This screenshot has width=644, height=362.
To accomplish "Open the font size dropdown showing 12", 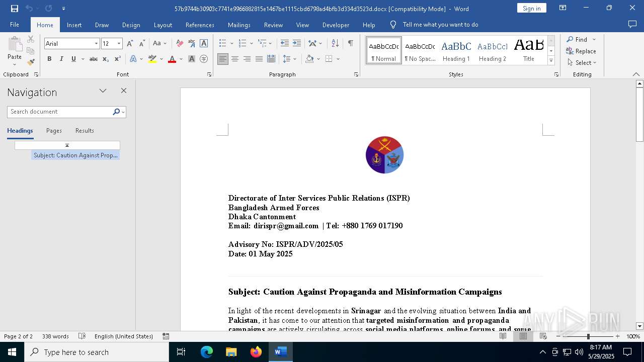I will (x=119, y=44).
